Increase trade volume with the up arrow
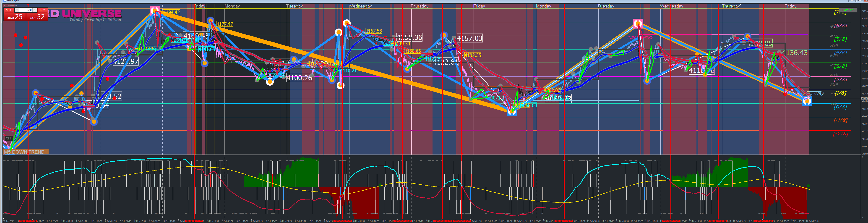The width and height of the screenshot is (868, 223). [x=35, y=10]
